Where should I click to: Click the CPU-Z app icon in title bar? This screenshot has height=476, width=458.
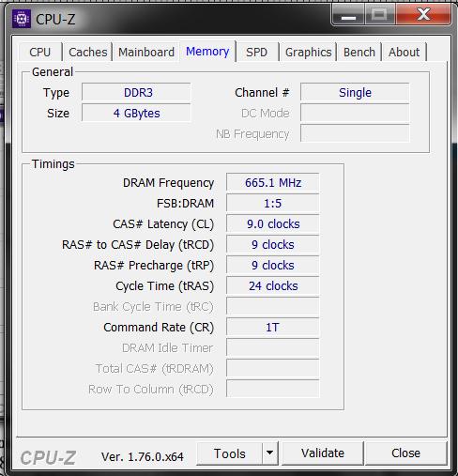pyautogui.click(x=22, y=19)
